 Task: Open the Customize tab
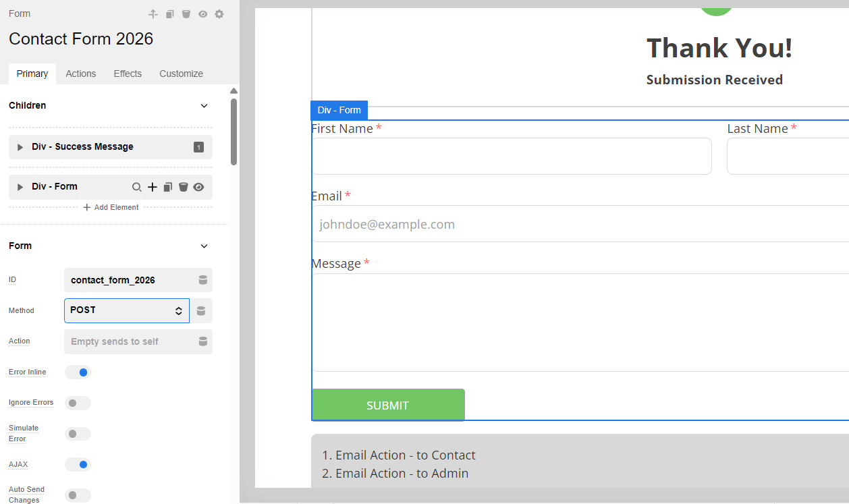[x=181, y=74]
